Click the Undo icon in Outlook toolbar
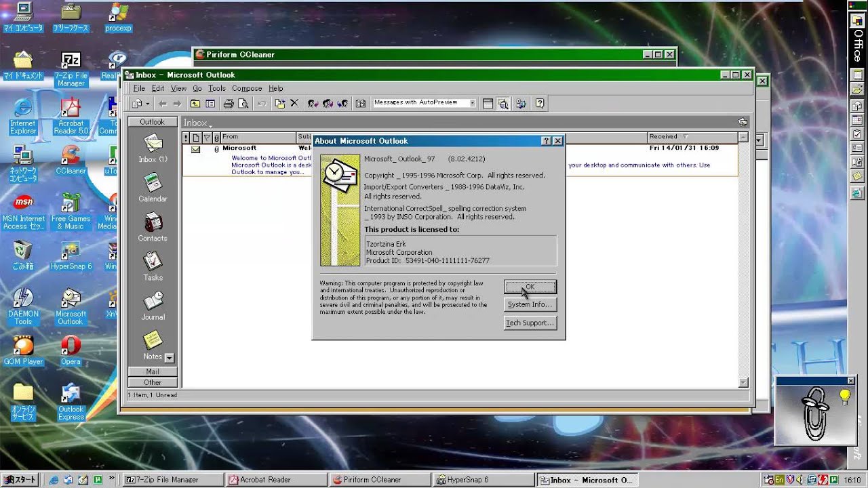This screenshot has height=488, width=868. (x=262, y=104)
